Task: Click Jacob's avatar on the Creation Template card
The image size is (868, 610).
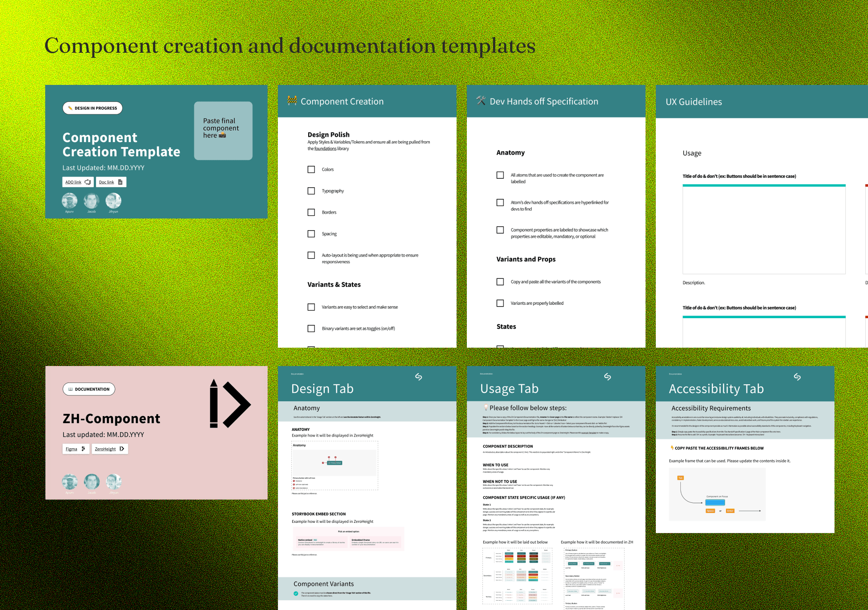Action: pyautogui.click(x=92, y=201)
